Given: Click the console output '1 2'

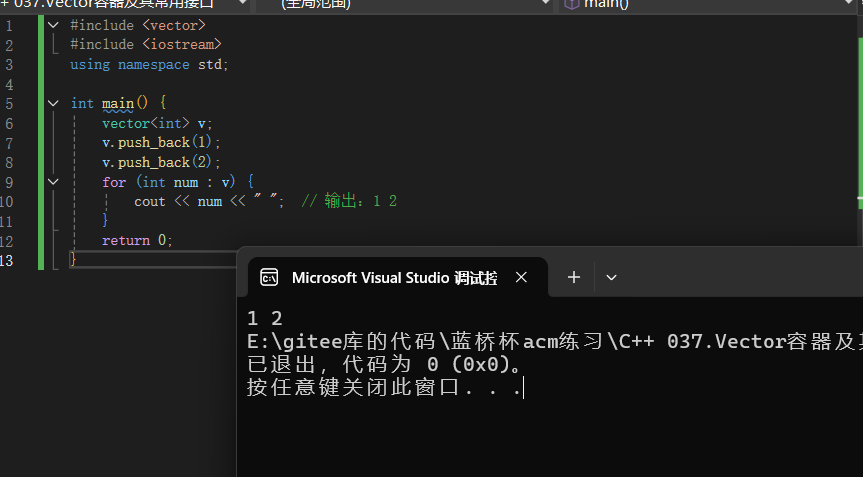Looking at the screenshot, I should click(265, 319).
